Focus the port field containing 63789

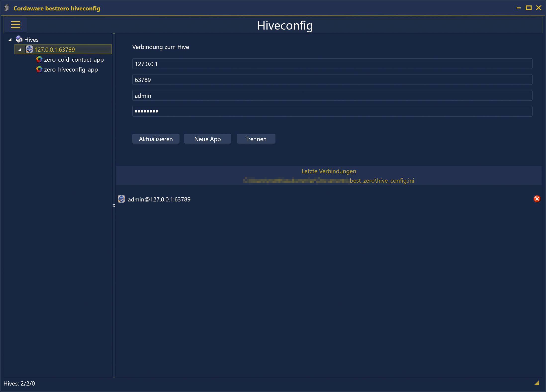332,80
